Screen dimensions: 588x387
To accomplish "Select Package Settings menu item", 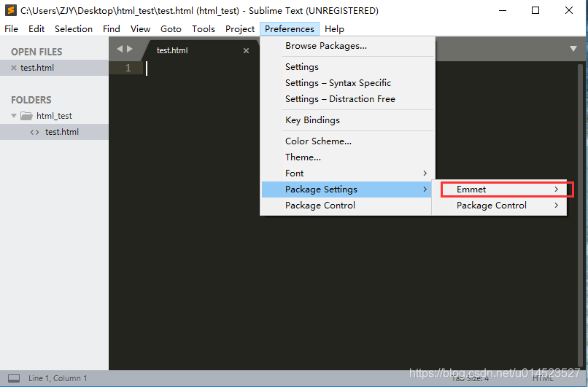I will pos(347,189).
